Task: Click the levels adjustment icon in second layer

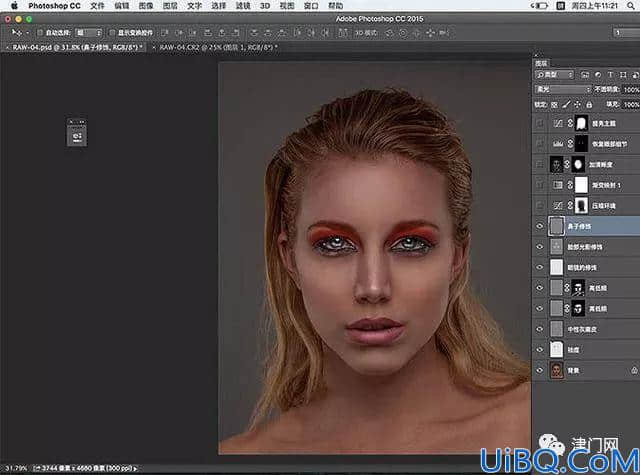Action: tap(558, 144)
